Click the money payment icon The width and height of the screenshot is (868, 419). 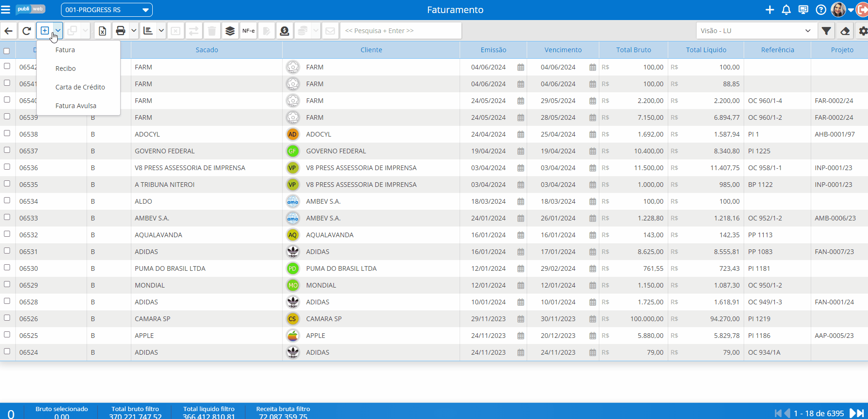(x=285, y=31)
